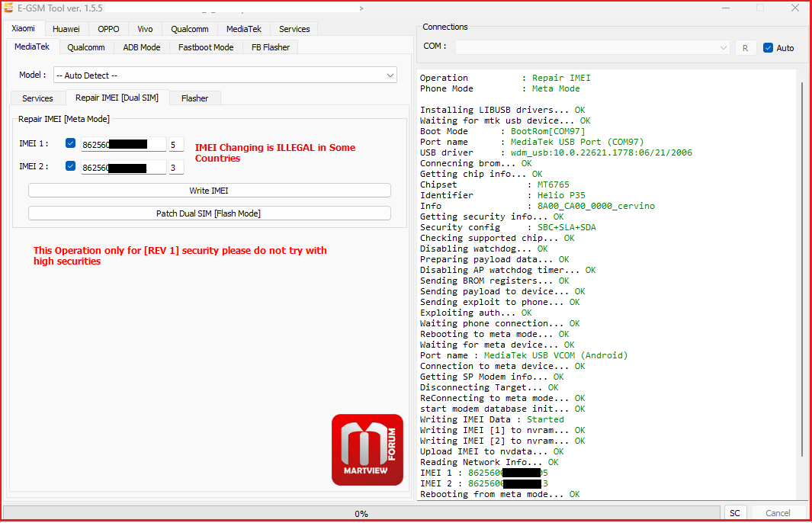Disable the Auto COM detection checkbox
The width and height of the screenshot is (812, 523).
[768, 47]
